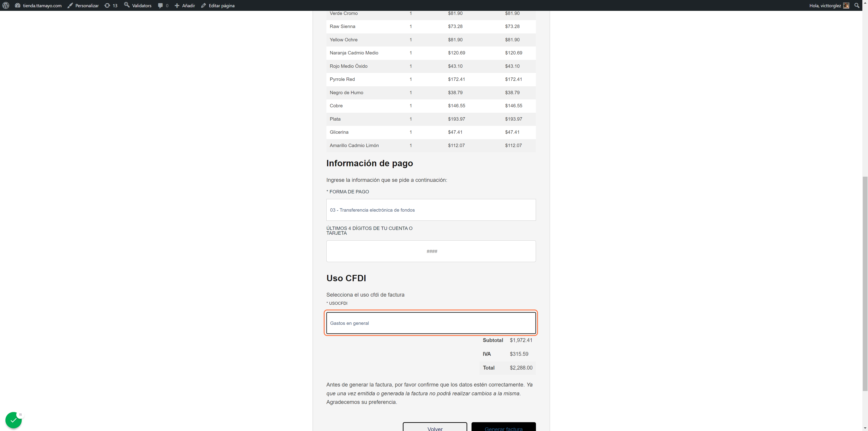The width and height of the screenshot is (868, 431).
Task: Select the Negro de Humo product cell
Action: [346, 93]
